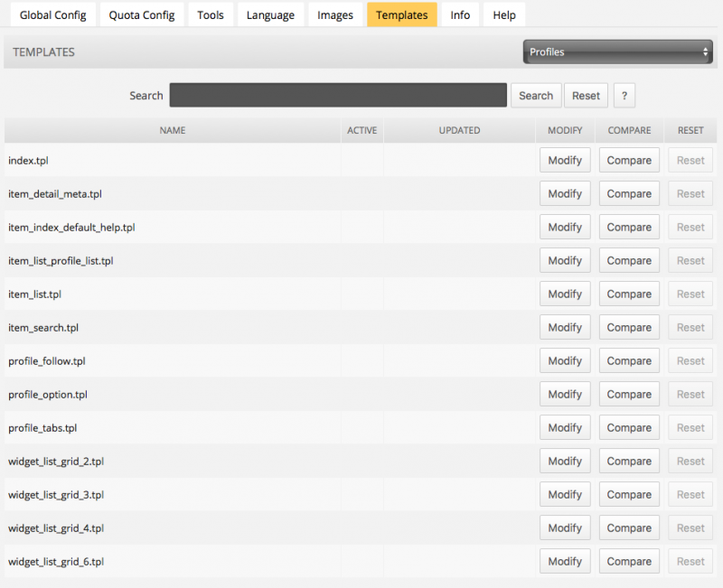
Task: Open the Help tab
Action: (504, 14)
